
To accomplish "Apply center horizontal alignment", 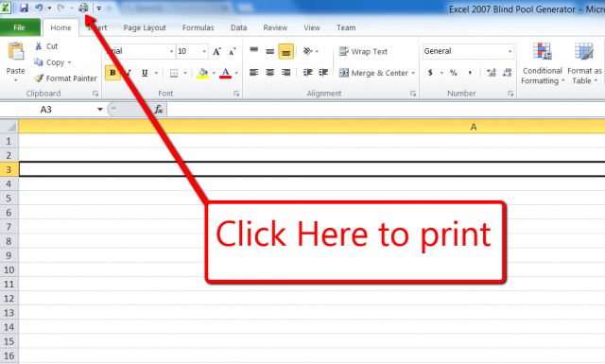I will pyautogui.click(x=269, y=73).
